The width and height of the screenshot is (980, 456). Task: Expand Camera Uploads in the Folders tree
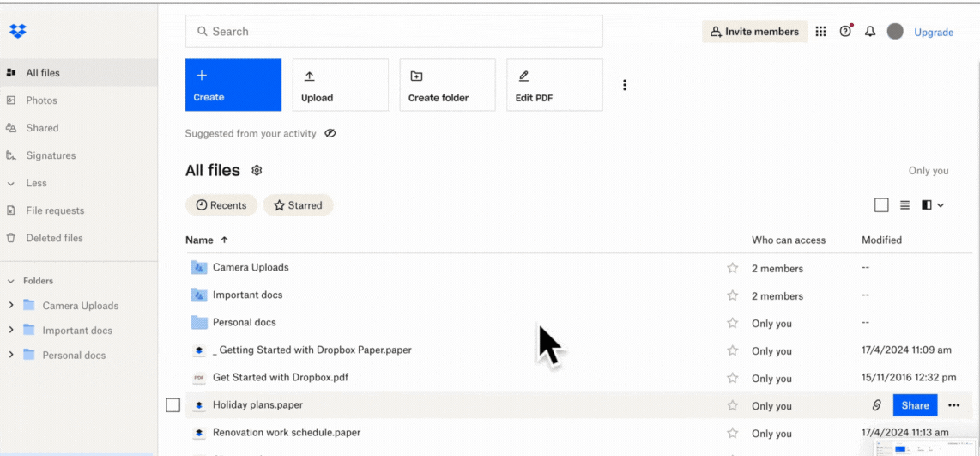(10, 306)
